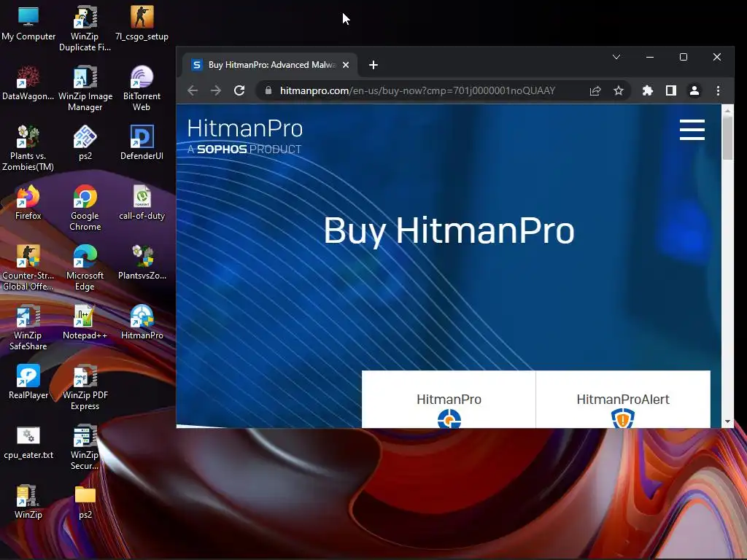Close the Buy HitmanPro tab
Viewport: 747px width, 560px height.
click(x=346, y=65)
